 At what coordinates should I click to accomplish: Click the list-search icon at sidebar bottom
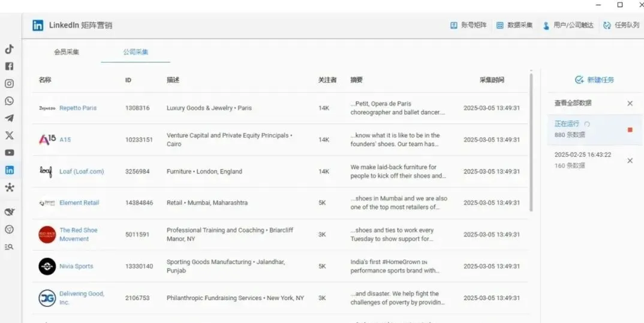pyautogui.click(x=9, y=247)
